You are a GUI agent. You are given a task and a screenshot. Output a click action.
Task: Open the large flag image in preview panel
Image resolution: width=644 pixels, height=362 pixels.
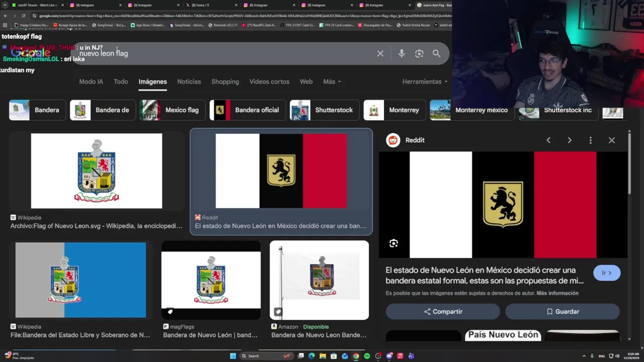coord(503,205)
